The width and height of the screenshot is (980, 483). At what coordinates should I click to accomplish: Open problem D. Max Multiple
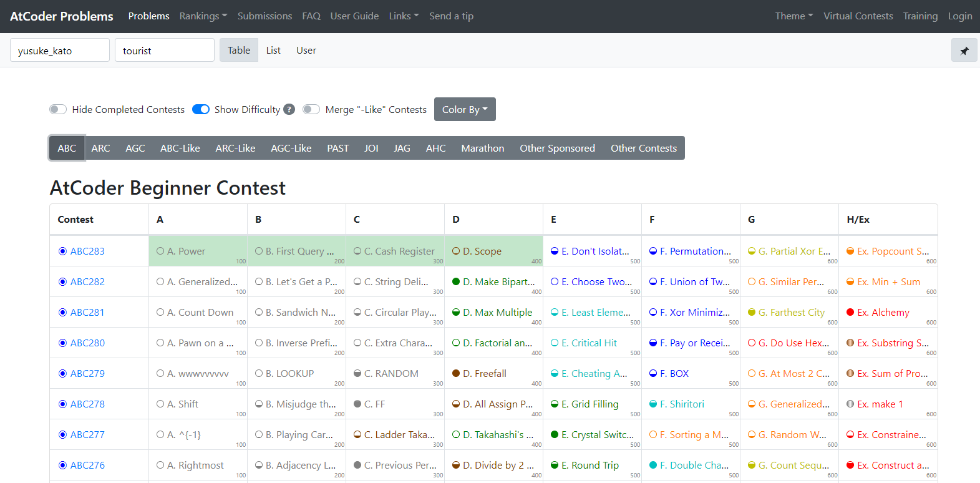tap(498, 312)
